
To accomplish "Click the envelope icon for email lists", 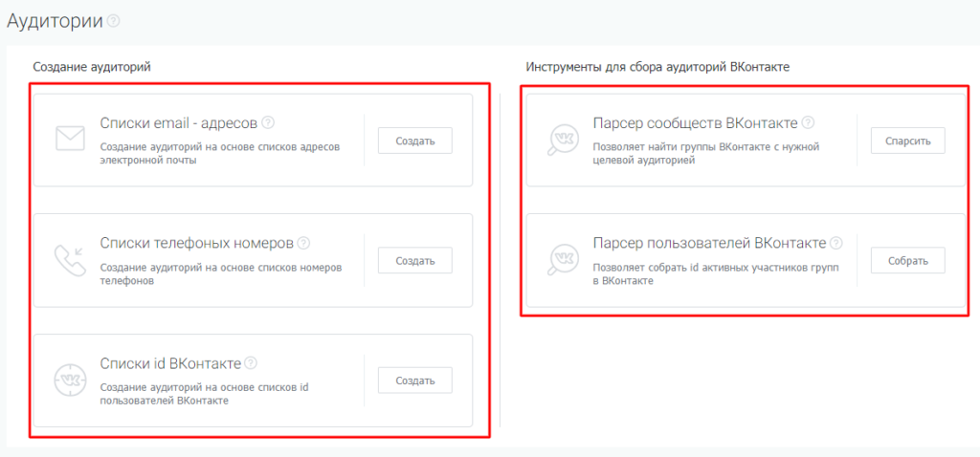I will coord(70,140).
